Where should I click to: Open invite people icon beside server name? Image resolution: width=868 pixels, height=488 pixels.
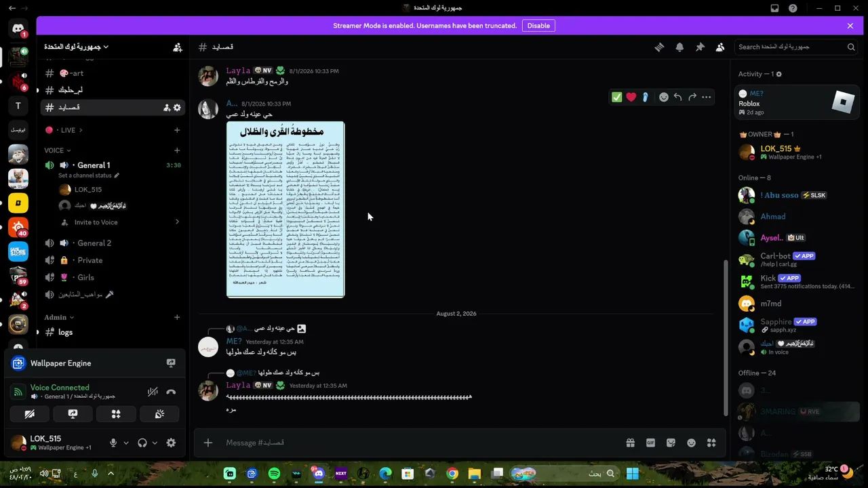pyautogui.click(x=177, y=47)
